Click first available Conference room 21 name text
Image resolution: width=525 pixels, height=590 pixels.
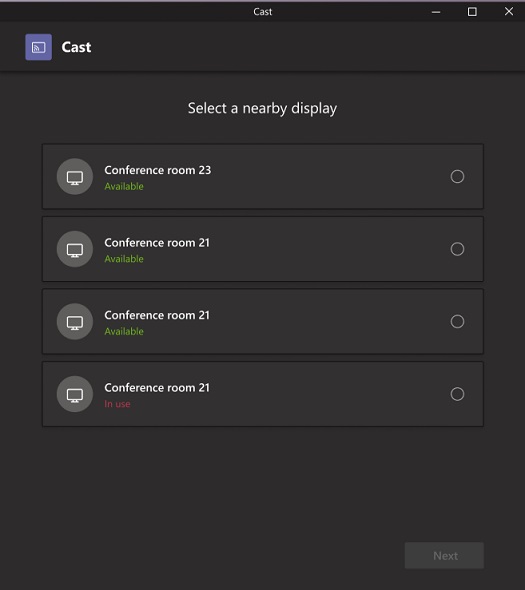[157, 243]
